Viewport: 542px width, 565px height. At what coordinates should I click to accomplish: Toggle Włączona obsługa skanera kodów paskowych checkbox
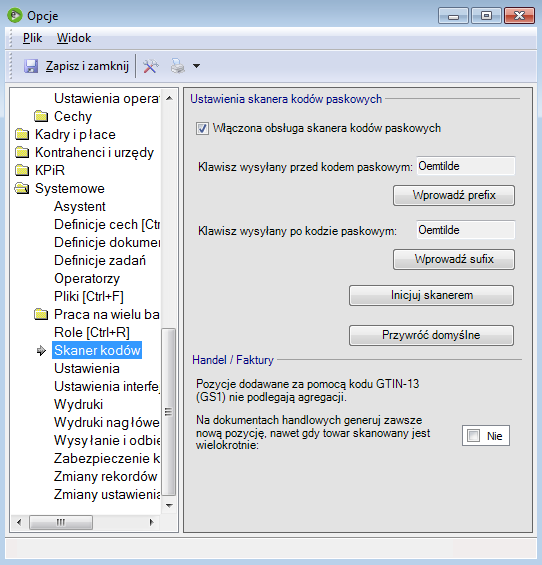click(202, 128)
